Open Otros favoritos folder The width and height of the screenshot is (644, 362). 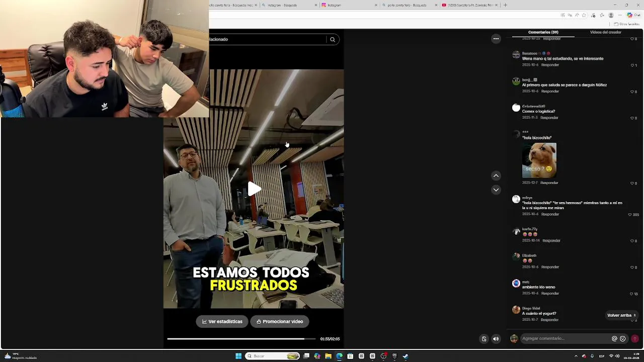click(x=626, y=24)
